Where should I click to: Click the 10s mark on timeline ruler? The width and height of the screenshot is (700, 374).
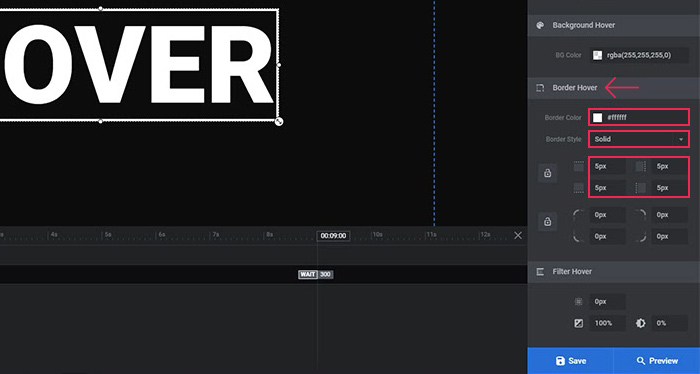(377, 234)
